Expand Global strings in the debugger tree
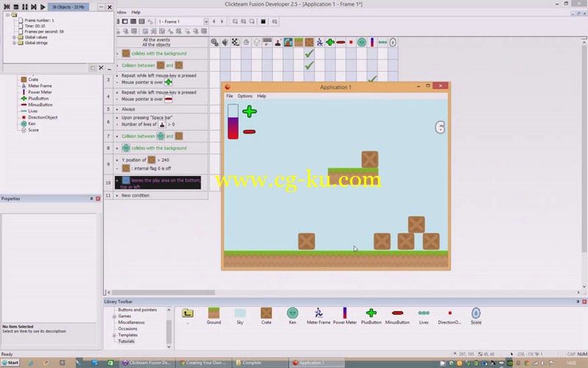 (14, 43)
